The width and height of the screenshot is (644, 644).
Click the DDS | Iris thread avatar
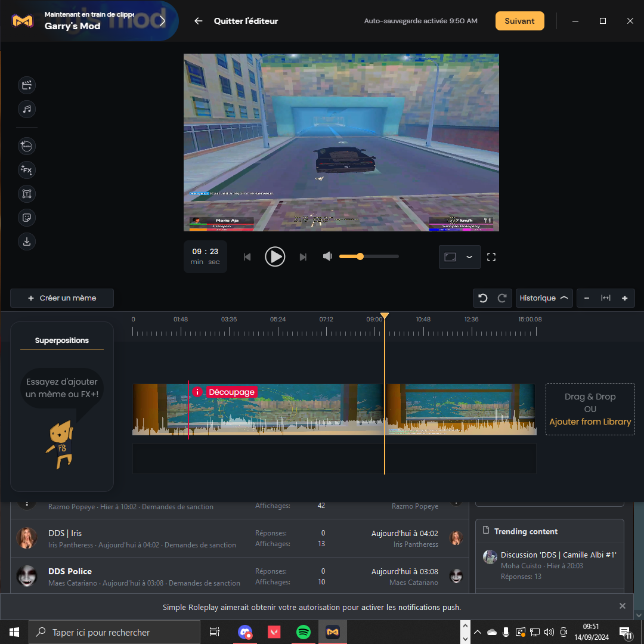point(27,538)
